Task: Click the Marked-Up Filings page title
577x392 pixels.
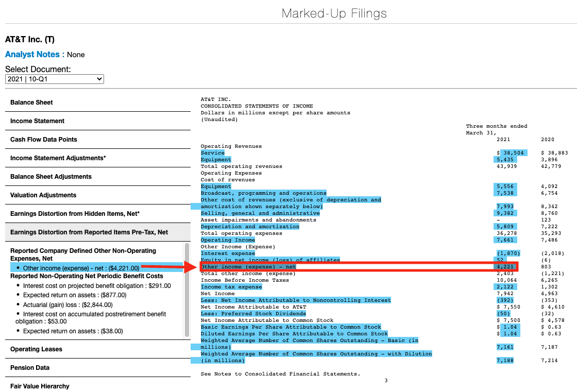Action: [334, 13]
